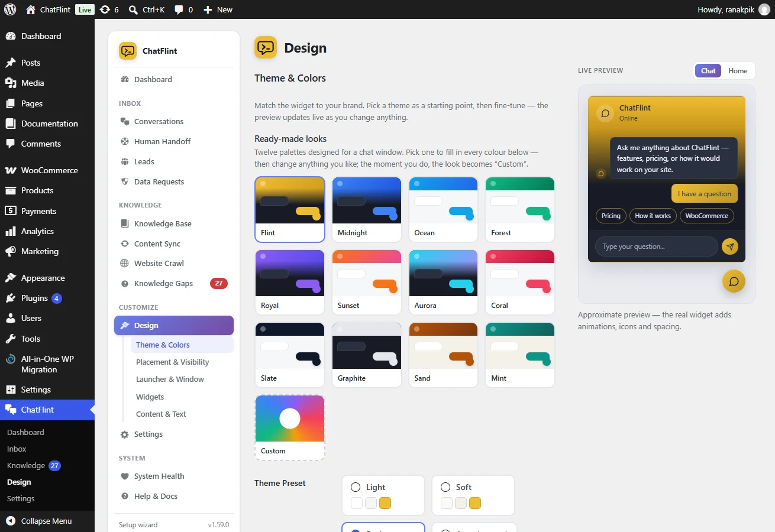Open the Ctrl+K search icon

click(133, 9)
